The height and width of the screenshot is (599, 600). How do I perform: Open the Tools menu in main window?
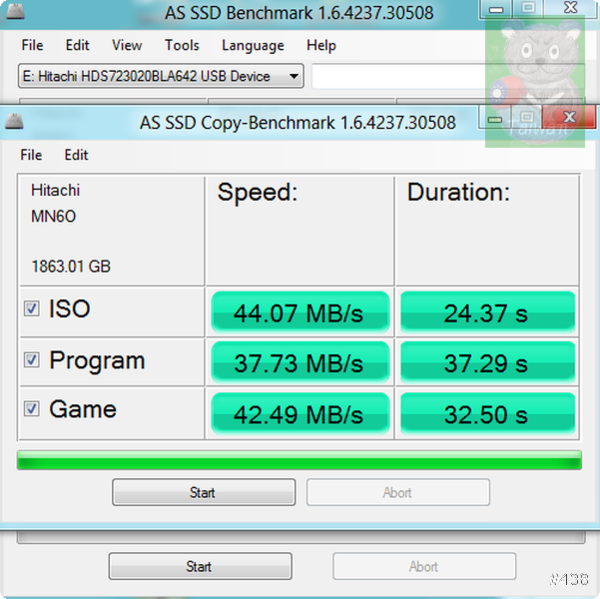182,45
